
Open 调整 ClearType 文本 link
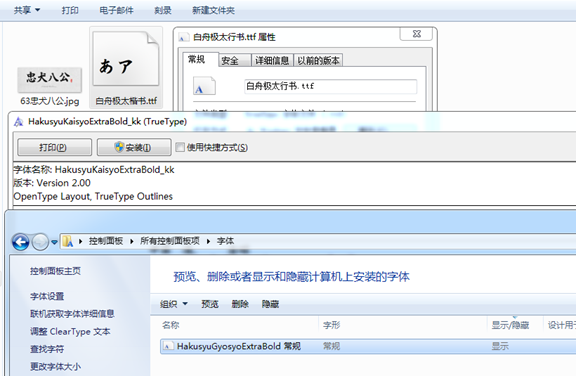[x=70, y=331]
